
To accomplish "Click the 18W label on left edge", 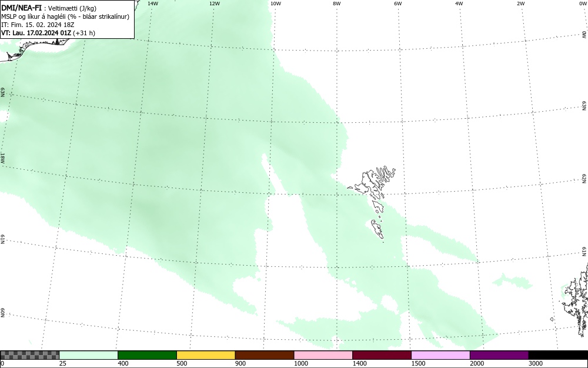I will pos(2,158).
